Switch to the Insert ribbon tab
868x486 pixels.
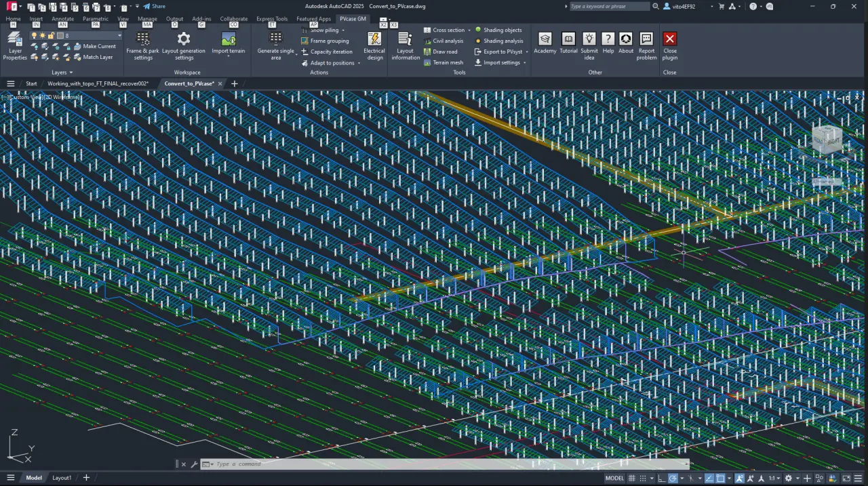point(36,19)
